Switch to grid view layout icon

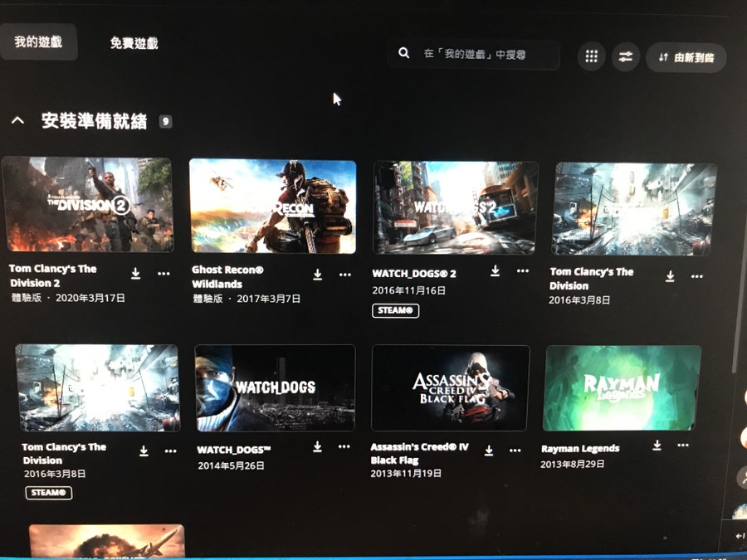point(591,56)
